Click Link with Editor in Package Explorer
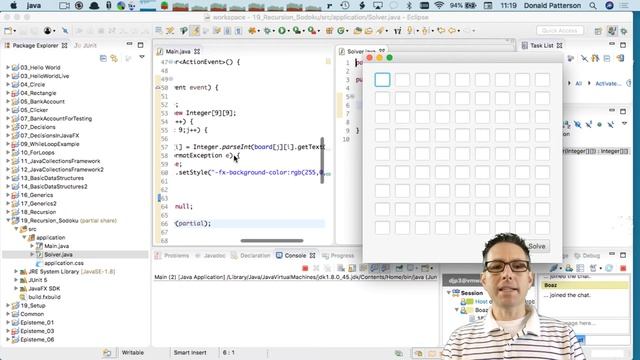This screenshot has height=360, width=640. [114, 59]
